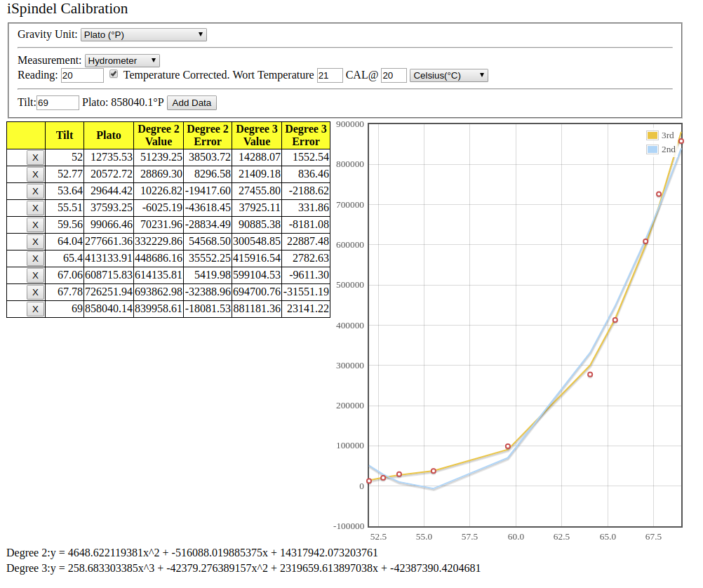Remove the Tilt 65.4 data row
This screenshot has width=703, height=588.
[x=35, y=259]
